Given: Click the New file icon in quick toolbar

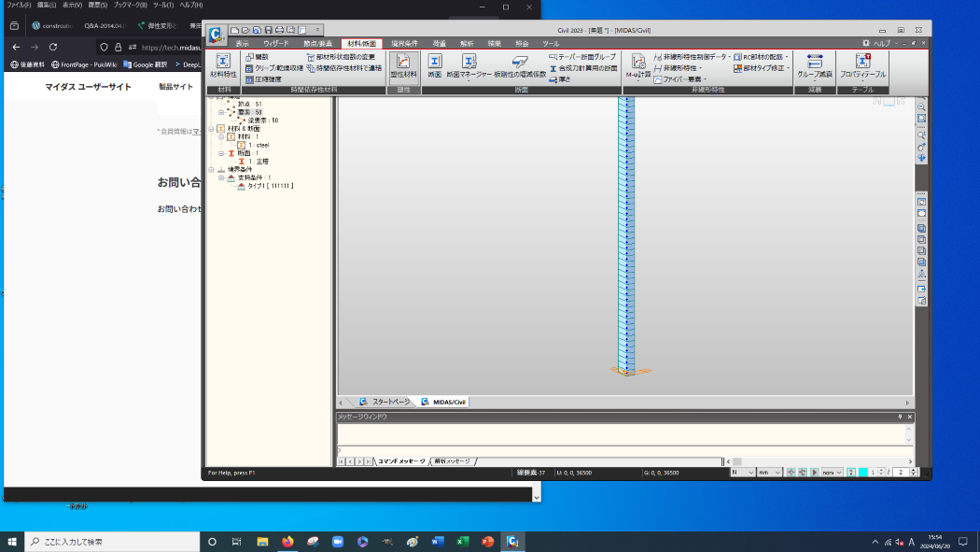Looking at the screenshot, I should (x=234, y=30).
